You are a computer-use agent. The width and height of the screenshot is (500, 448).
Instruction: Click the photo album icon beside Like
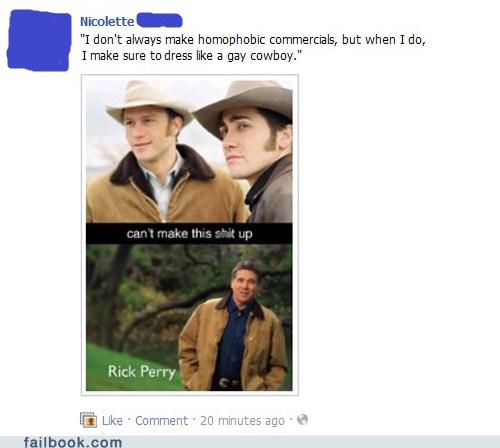coord(88,420)
